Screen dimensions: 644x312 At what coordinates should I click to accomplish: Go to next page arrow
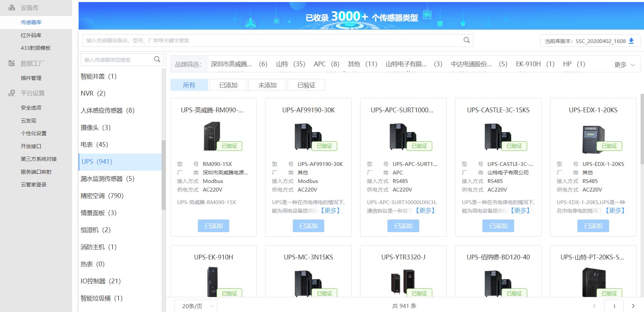tap(633, 306)
